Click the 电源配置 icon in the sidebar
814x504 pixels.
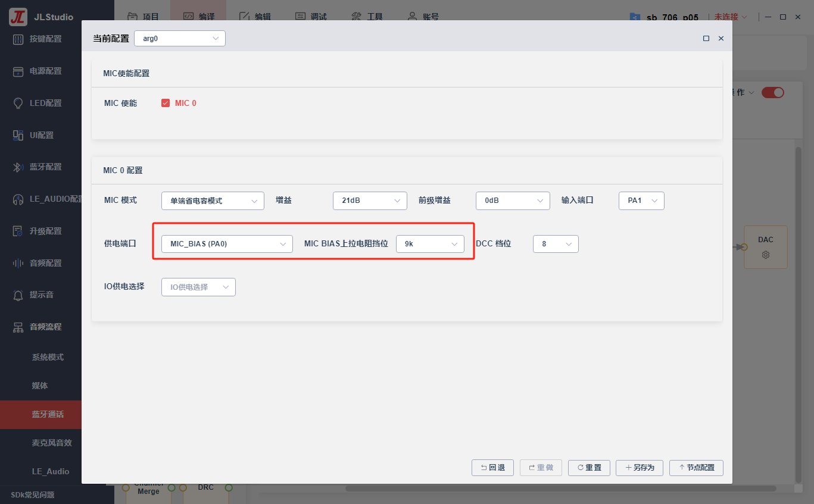tap(18, 71)
